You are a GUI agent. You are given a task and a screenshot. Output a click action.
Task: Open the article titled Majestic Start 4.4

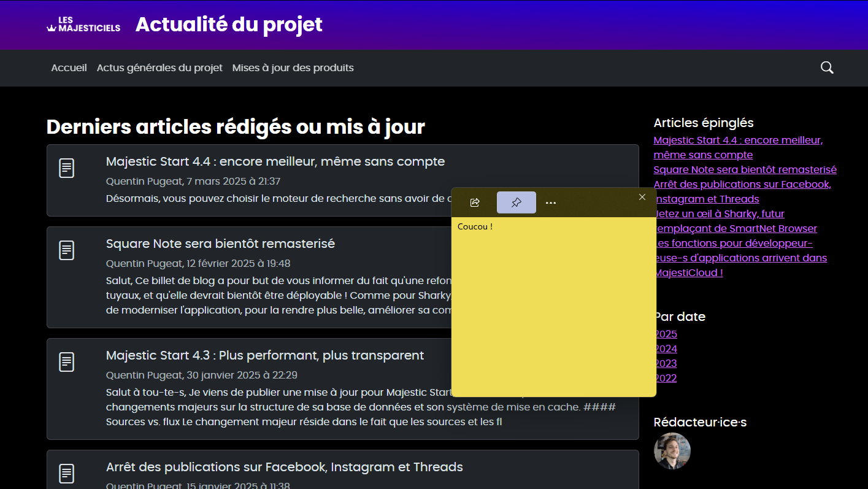tap(275, 161)
